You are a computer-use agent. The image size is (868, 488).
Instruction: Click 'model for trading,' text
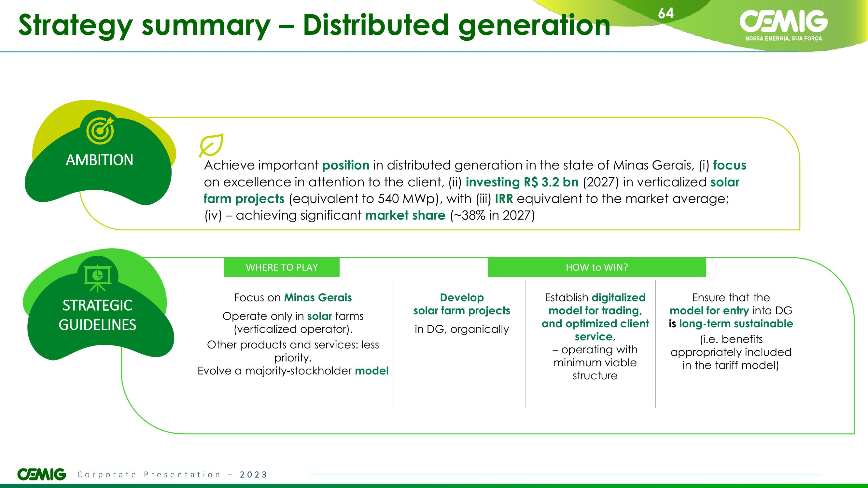[x=595, y=310]
